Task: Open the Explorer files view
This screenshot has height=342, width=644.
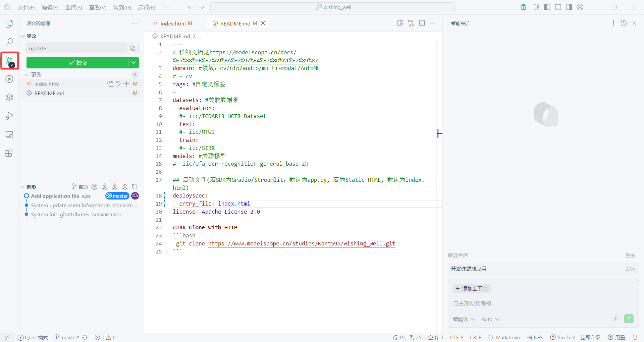Action: (9, 23)
